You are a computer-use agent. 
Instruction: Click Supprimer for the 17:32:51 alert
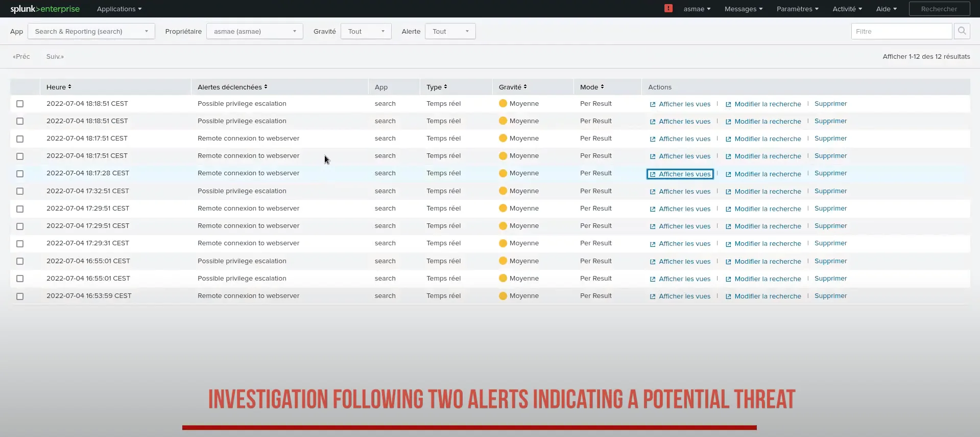(x=830, y=191)
